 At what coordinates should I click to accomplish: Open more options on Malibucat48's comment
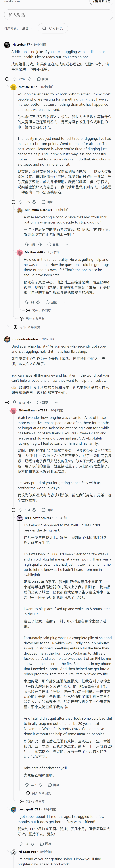65,302
